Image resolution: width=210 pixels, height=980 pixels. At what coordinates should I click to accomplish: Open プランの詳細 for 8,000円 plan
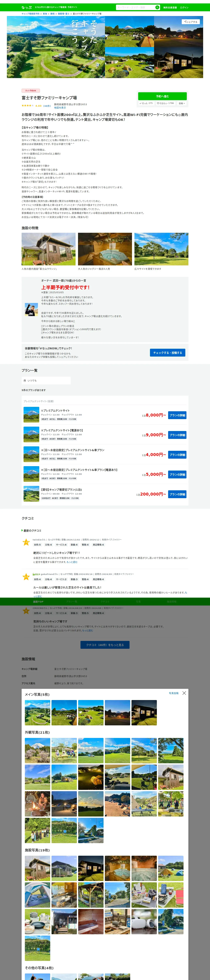pos(177,415)
